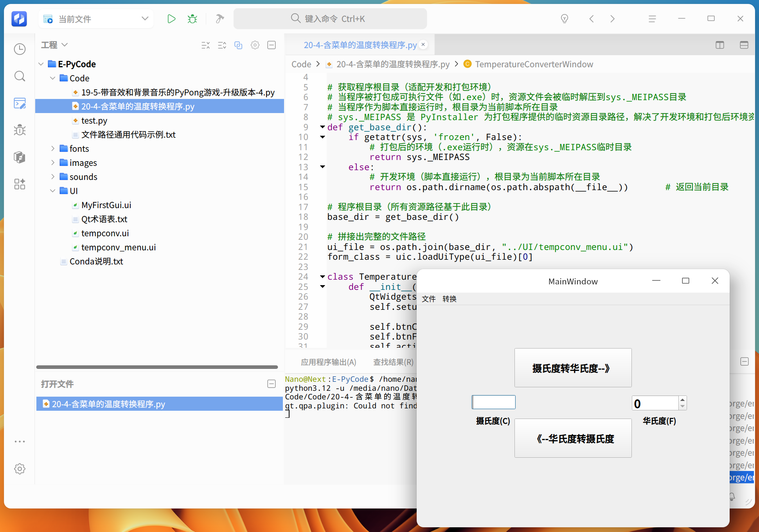This screenshot has width=759, height=532.
Task: Click 摄氏度转华氏度 button
Action: (573, 368)
